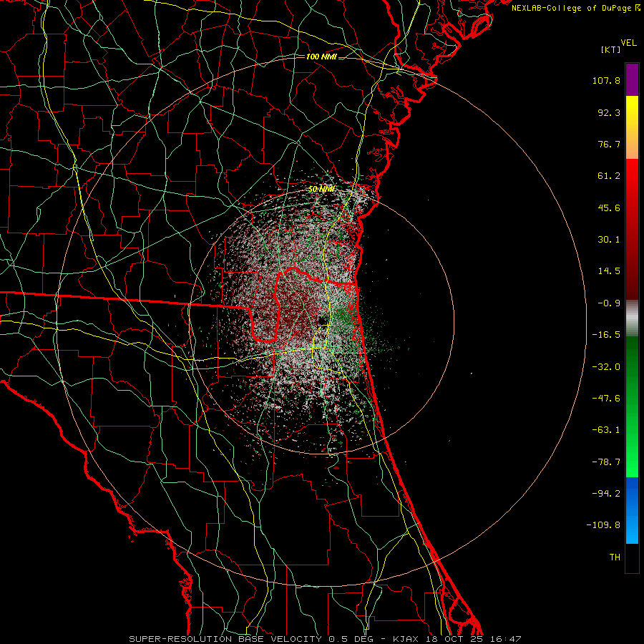The image size is (644, 644).
Task: Select the -32.0 value on the velocity scale
Action: [606, 367]
